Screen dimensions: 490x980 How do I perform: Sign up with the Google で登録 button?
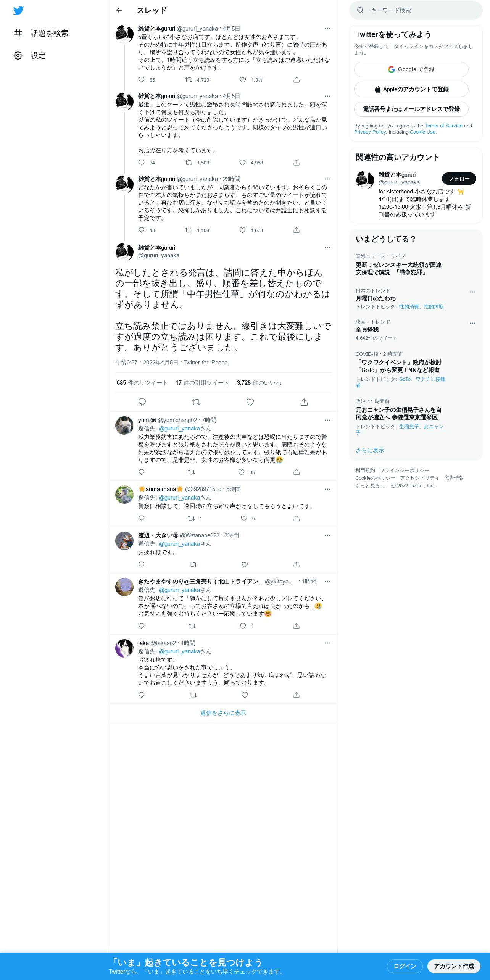click(411, 69)
